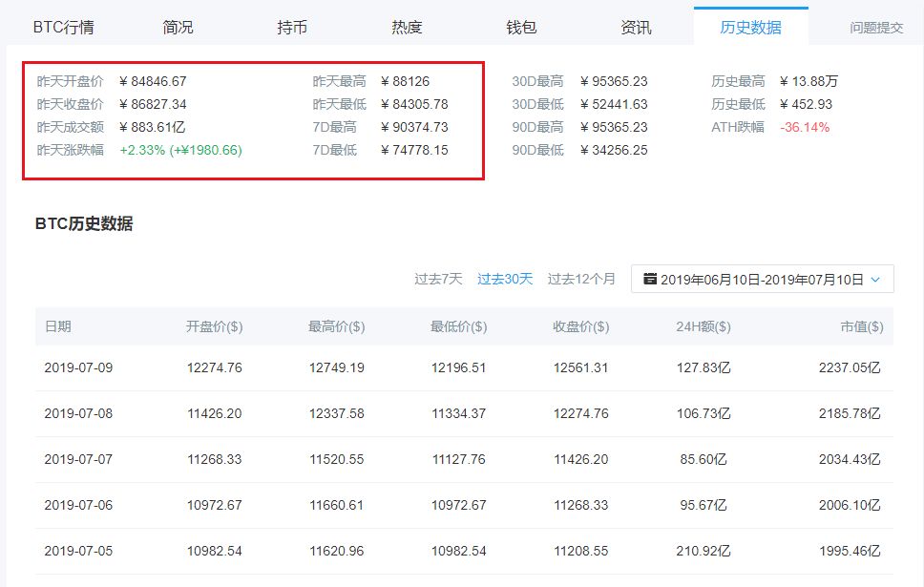Click the 昨天收盘价 value ¥86827.34
The image size is (924, 587).
click(x=154, y=104)
